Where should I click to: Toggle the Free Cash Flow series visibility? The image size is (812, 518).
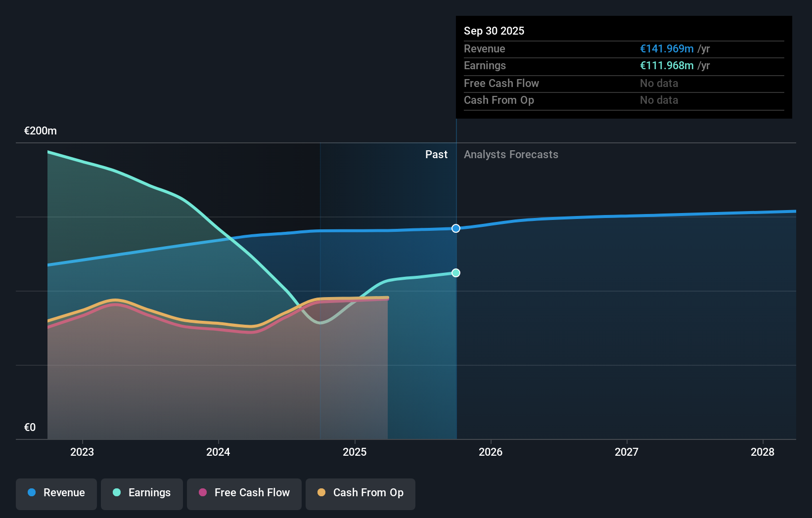click(244, 493)
